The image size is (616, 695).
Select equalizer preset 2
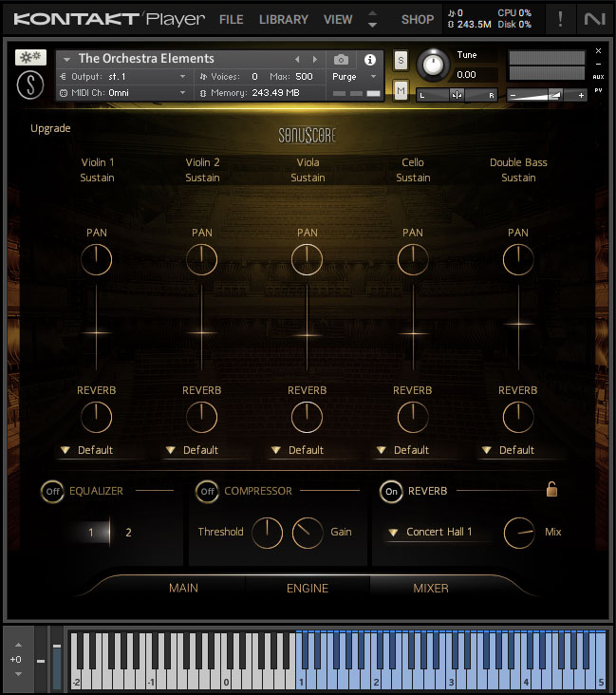[128, 533]
